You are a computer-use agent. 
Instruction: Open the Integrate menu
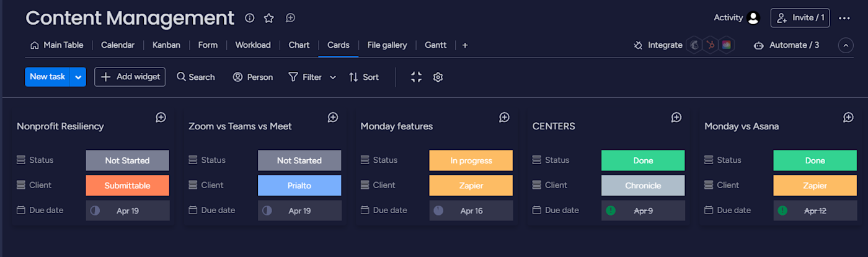coord(658,45)
